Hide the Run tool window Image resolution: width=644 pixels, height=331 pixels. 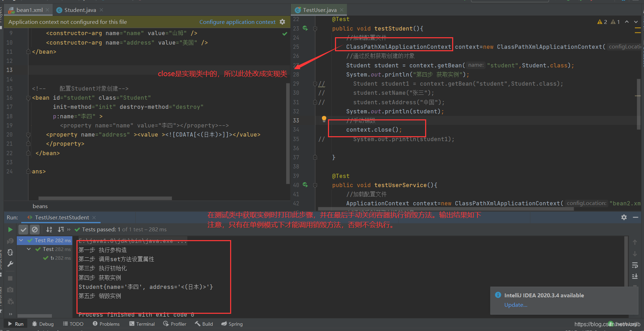click(636, 217)
